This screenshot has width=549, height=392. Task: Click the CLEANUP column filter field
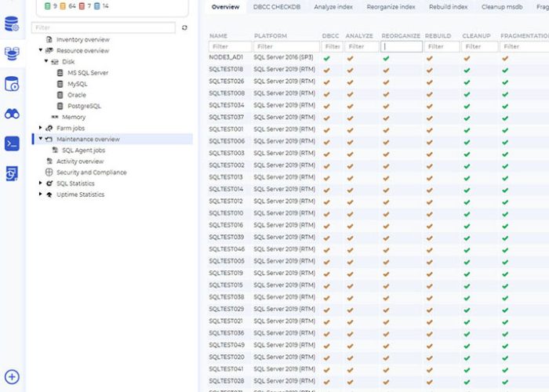tap(479, 46)
